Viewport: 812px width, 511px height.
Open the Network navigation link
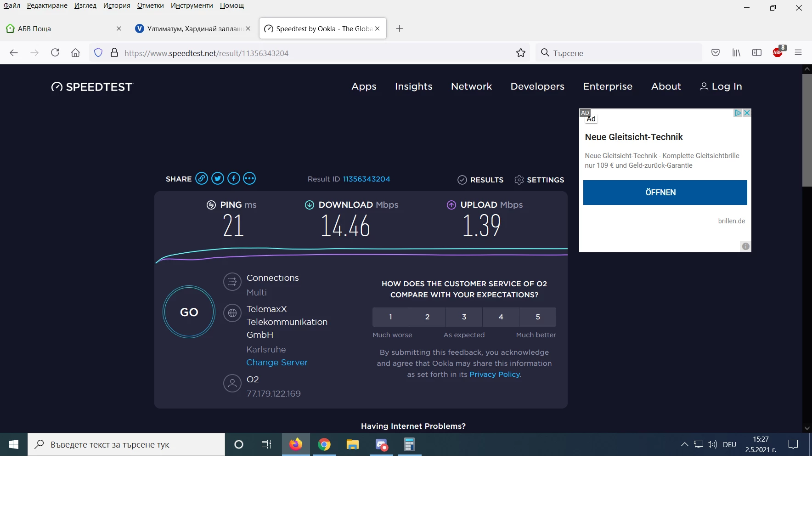pos(472,86)
